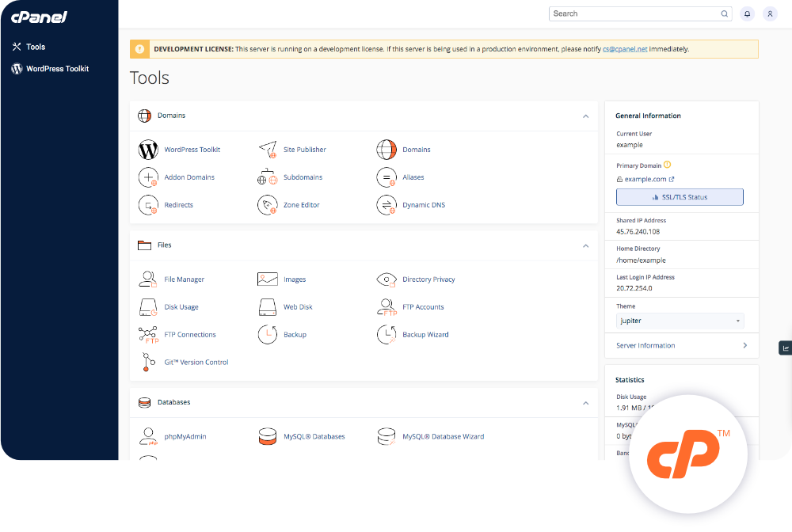Image resolution: width=792 pixels, height=532 pixels.
Task: Open the phpMyAdmin icon
Action: coord(148,436)
